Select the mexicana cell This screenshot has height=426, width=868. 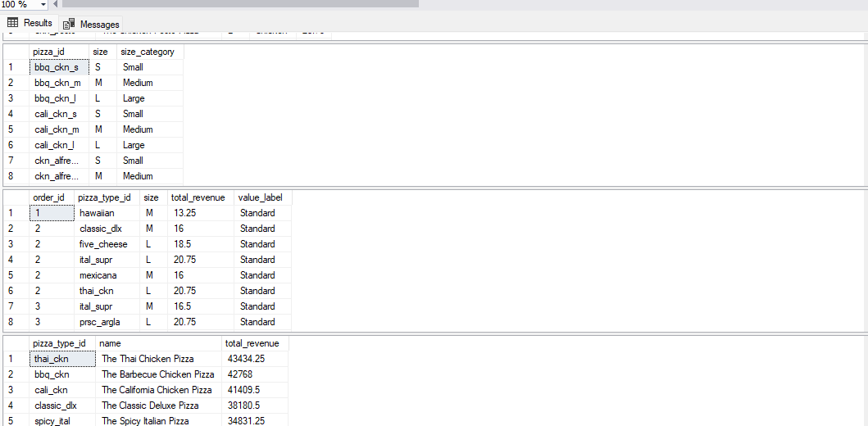[x=107, y=275]
